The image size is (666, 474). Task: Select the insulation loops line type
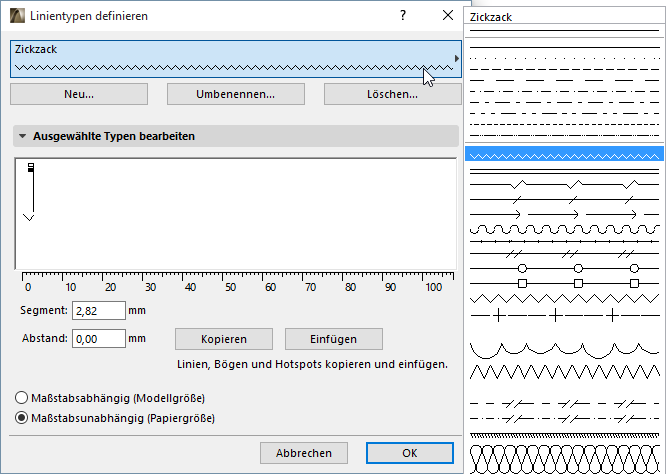tap(564, 459)
